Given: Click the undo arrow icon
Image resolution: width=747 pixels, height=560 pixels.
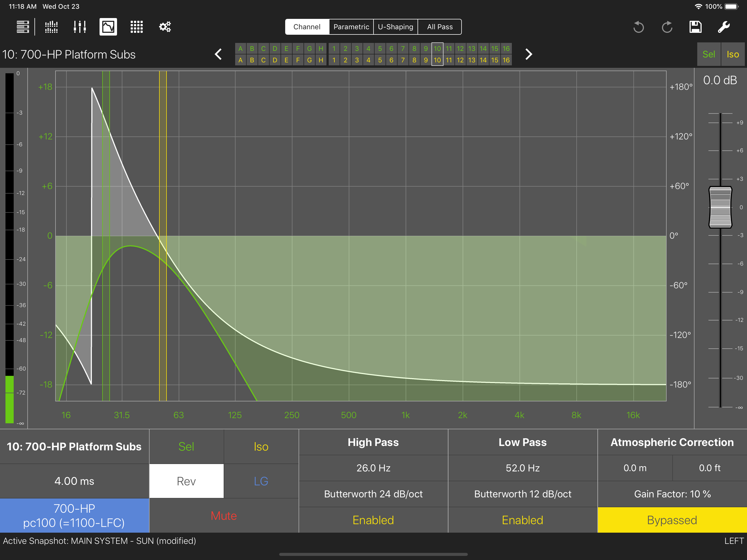Looking at the screenshot, I should [638, 27].
